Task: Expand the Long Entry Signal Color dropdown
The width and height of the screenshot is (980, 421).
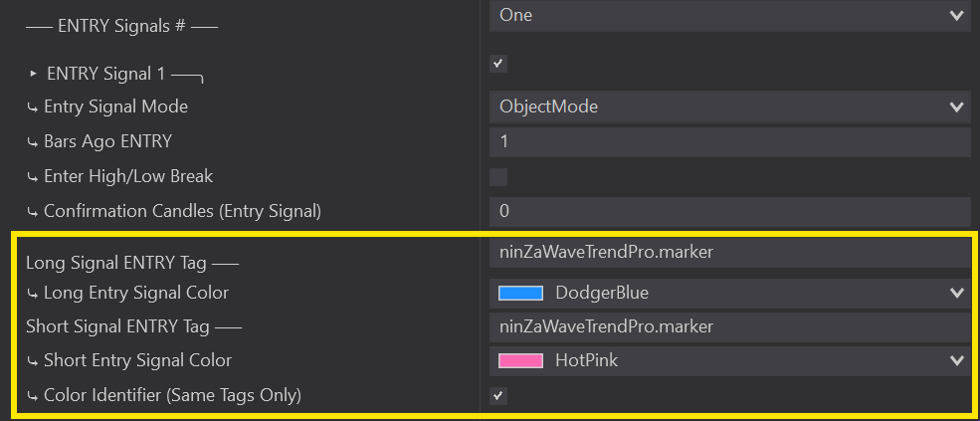Action: (957, 293)
